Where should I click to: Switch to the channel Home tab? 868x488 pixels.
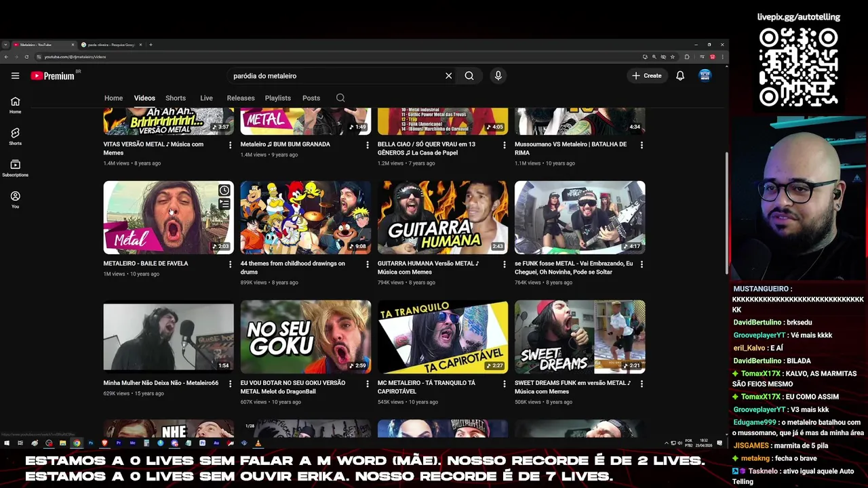(x=113, y=98)
